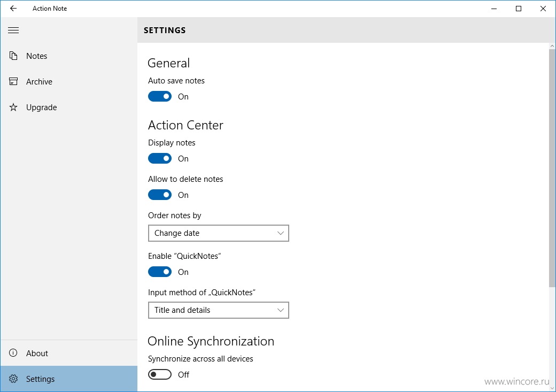Minimize the Action Note window

(x=494, y=9)
